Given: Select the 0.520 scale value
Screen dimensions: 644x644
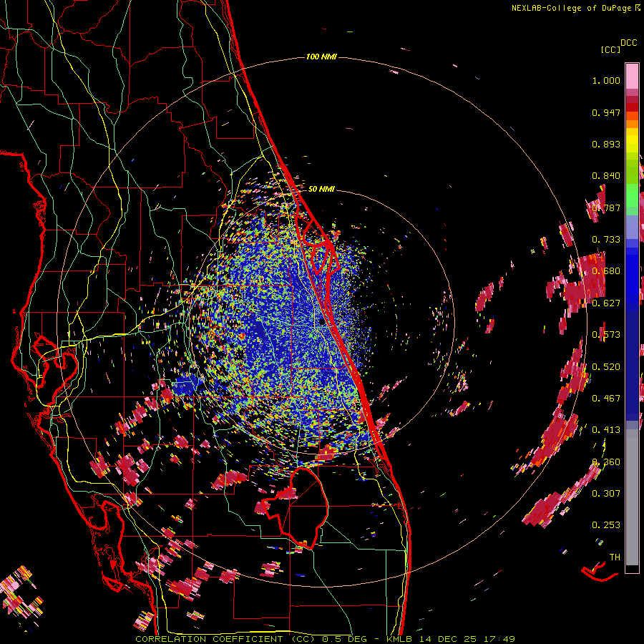Looking at the screenshot, I should coord(606,367).
